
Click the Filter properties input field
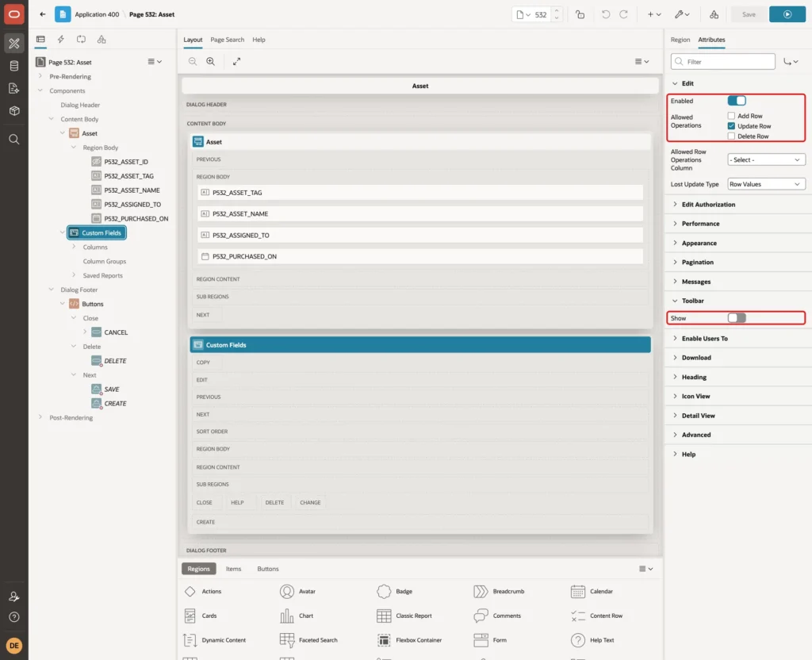coord(722,62)
